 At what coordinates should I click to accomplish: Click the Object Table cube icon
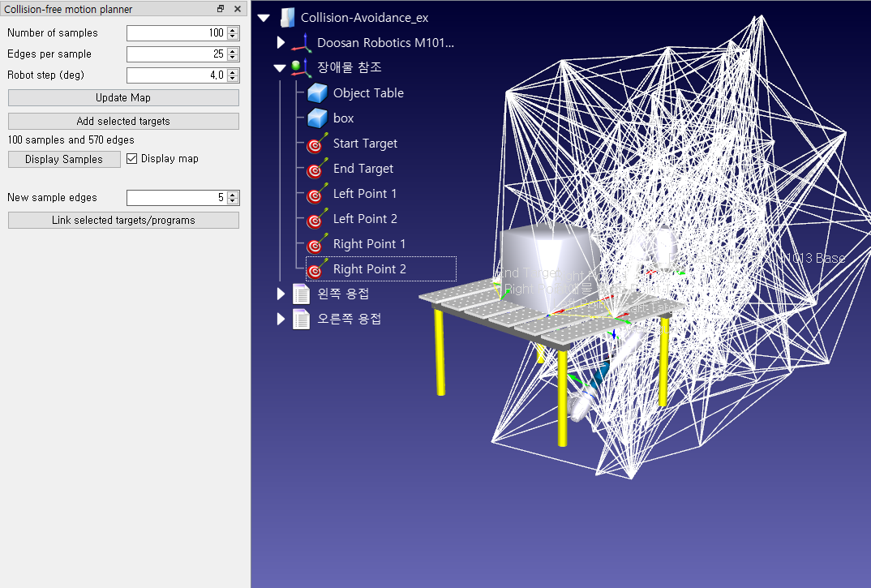tap(317, 92)
